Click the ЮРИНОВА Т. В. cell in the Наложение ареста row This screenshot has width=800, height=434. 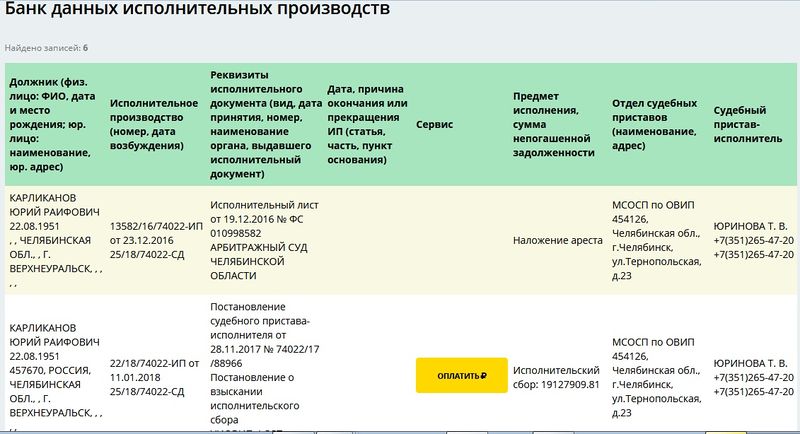click(754, 240)
